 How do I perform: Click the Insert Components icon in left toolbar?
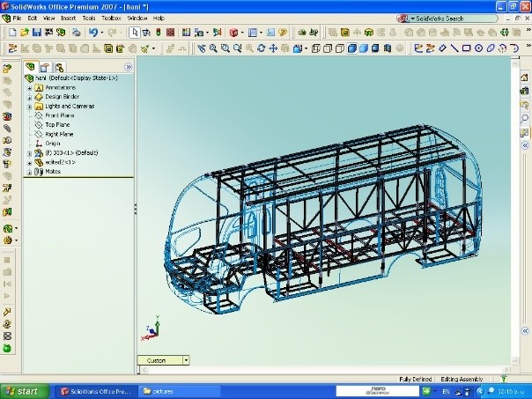point(7,68)
